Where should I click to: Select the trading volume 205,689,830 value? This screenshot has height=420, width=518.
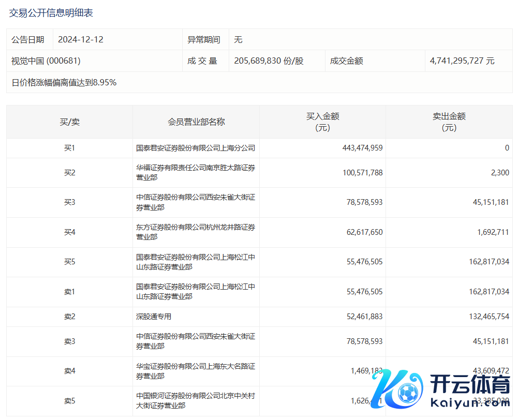coord(269,61)
